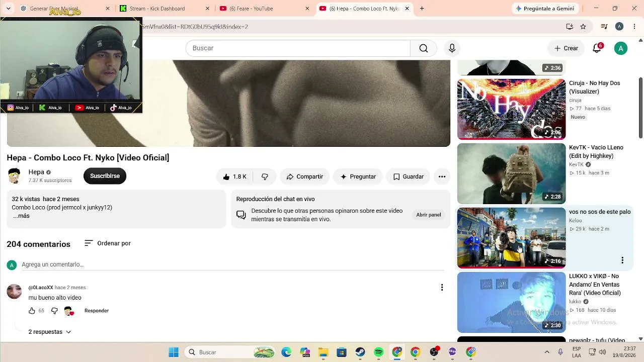Screen dimensions: 644x362
Task: Close the Kick Dashboard tab
Action: tap(207, 9)
